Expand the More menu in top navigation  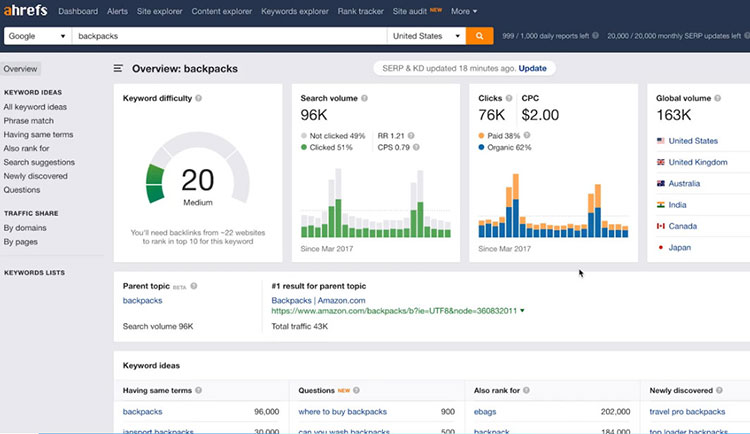point(464,11)
